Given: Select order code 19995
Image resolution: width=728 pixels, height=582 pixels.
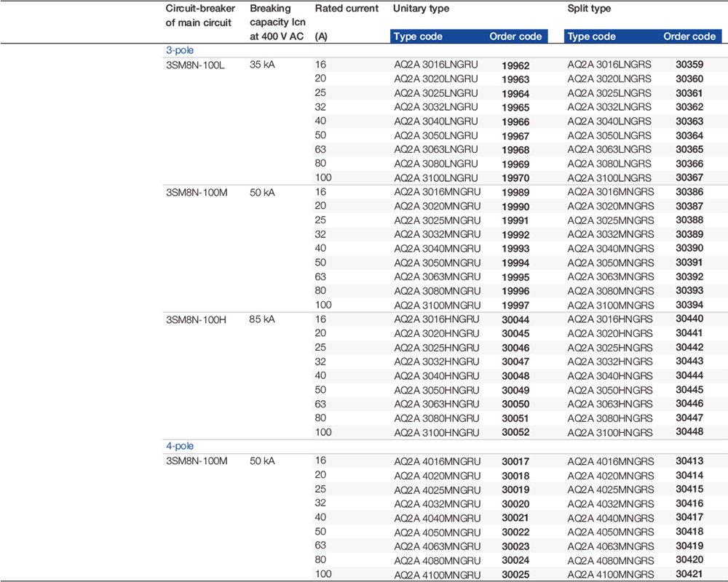Looking at the screenshot, I should pyautogui.click(x=515, y=277).
